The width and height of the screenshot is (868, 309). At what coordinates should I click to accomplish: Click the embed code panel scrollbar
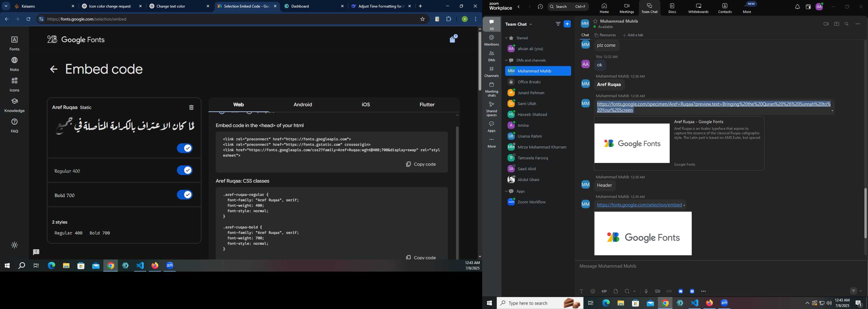tap(457, 192)
